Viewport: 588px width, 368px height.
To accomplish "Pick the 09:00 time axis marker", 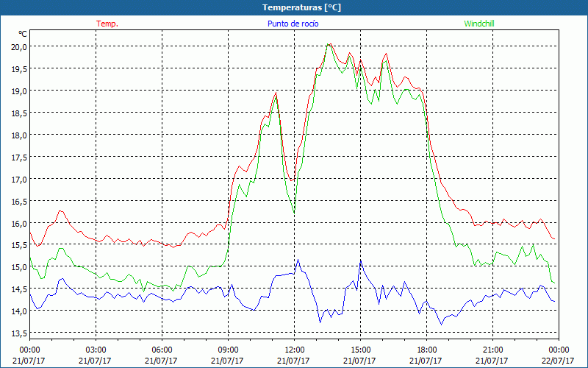I will click(x=228, y=350).
